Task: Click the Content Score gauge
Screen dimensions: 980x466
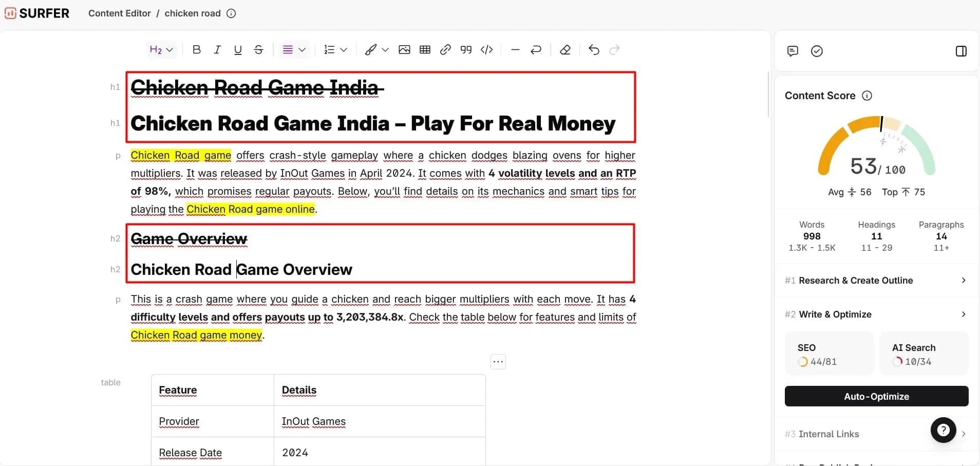Action: (877, 146)
